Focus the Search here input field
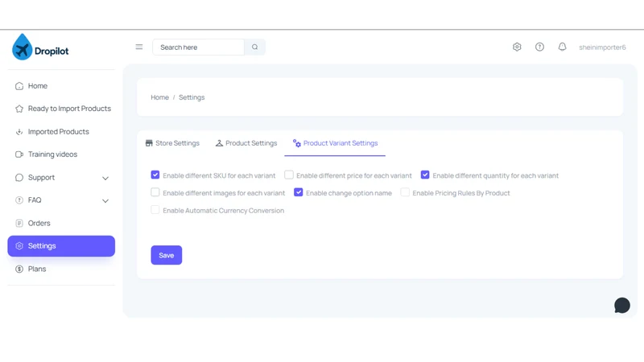This screenshot has width=644, height=362. click(x=198, y=47)
